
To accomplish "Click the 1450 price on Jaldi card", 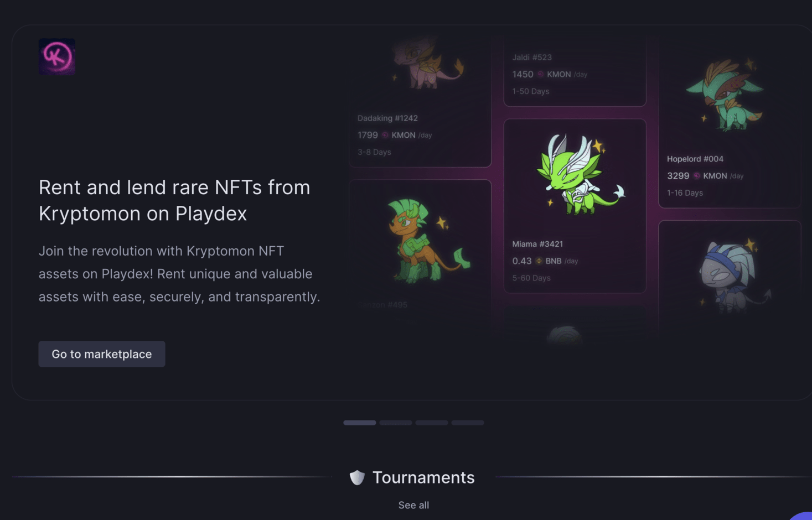I will coord(523,74).
